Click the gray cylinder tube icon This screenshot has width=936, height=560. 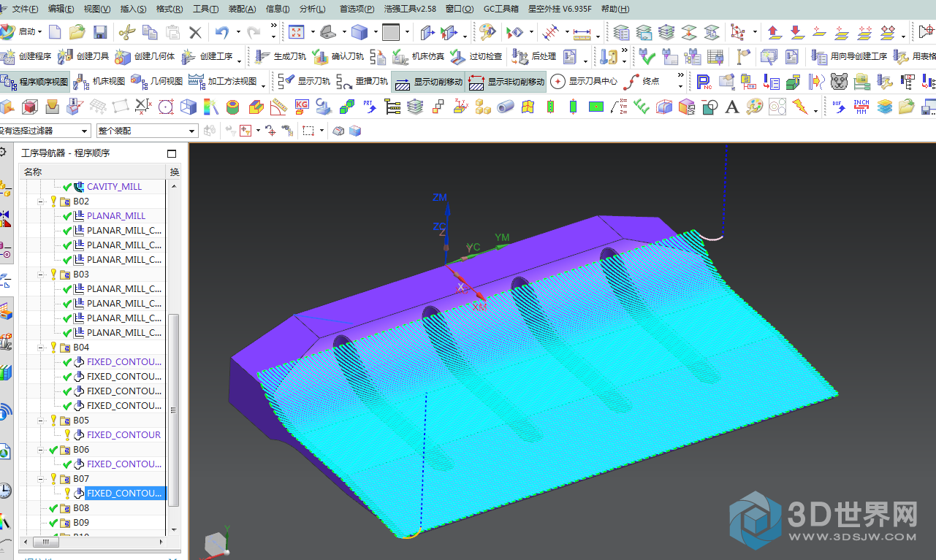[x=505, y=107]
